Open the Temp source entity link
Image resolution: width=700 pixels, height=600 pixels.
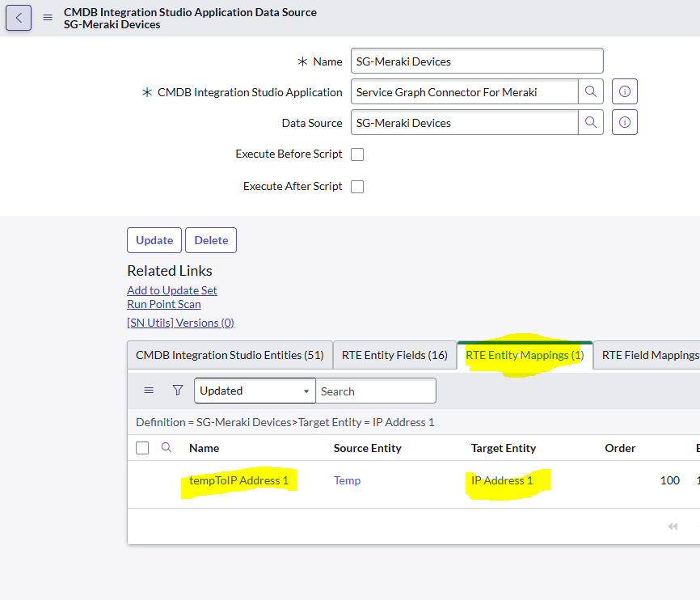pyautogui.click(x=347, y=480)
